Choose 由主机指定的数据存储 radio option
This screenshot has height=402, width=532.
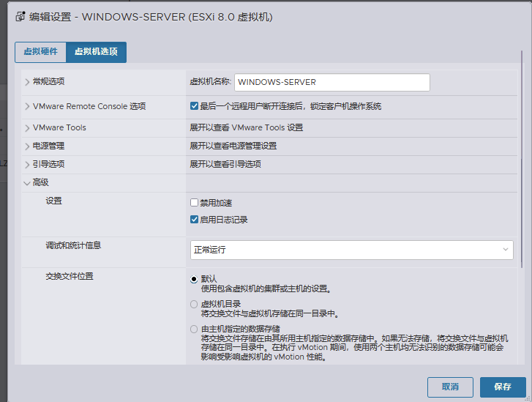pos(194,330)
